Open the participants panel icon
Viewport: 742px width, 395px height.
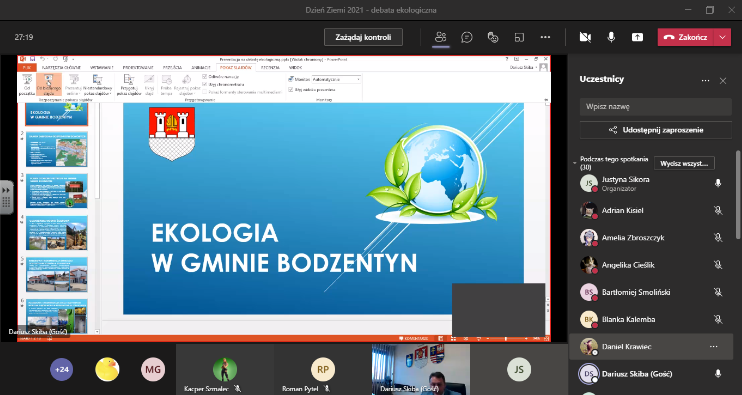(x=441, y=37)
